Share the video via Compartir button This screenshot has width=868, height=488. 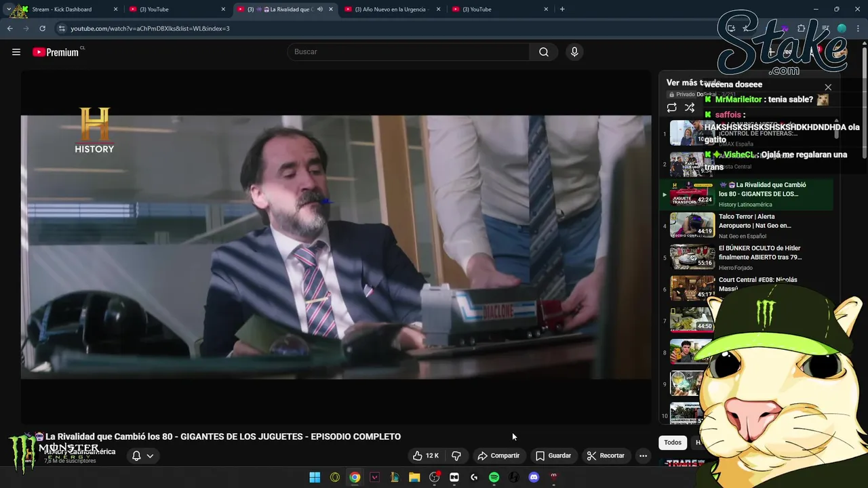(x=498, y=455)
